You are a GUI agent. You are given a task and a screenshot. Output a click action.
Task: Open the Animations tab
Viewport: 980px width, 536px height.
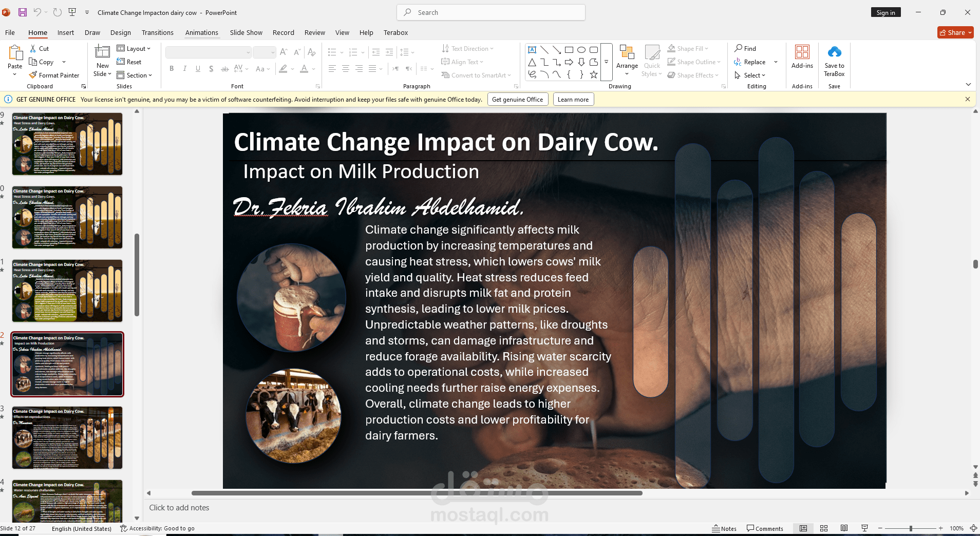coord(202,32)
